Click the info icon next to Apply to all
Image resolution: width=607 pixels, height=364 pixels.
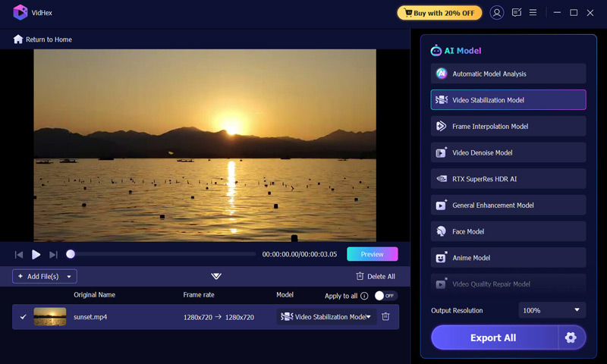[364, 296]
